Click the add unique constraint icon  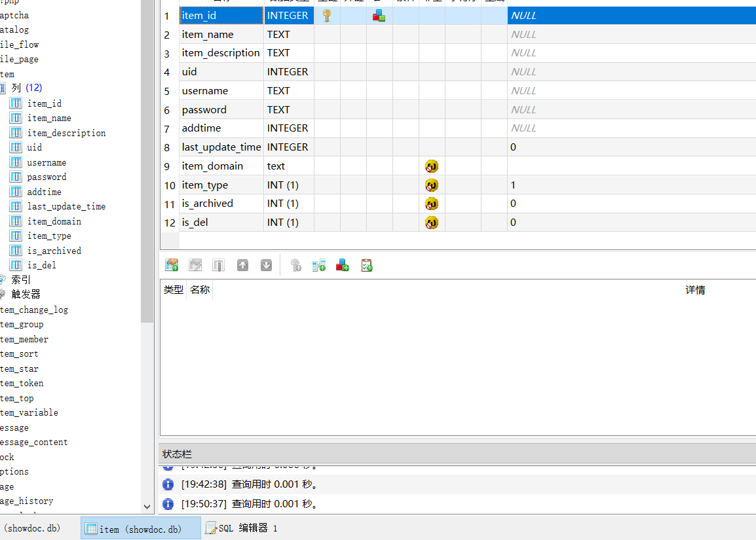[343, 265]
